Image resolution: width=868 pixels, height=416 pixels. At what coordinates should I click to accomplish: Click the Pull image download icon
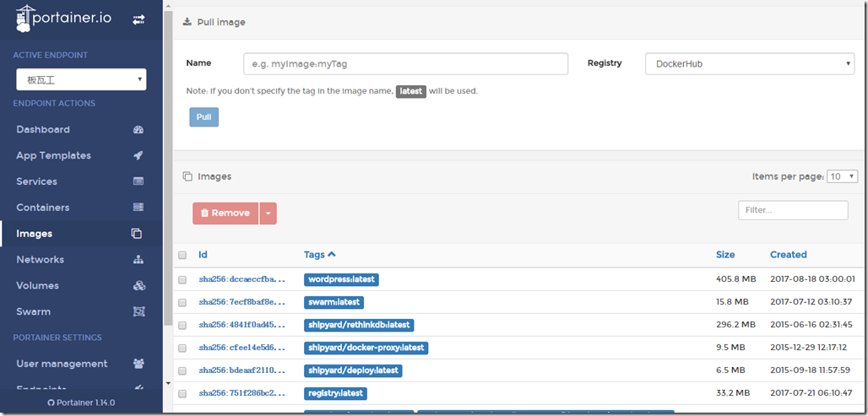pos(187,22)
